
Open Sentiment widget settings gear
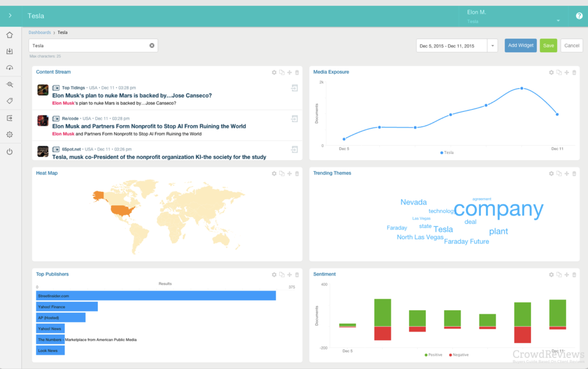[x=551, y=275]
